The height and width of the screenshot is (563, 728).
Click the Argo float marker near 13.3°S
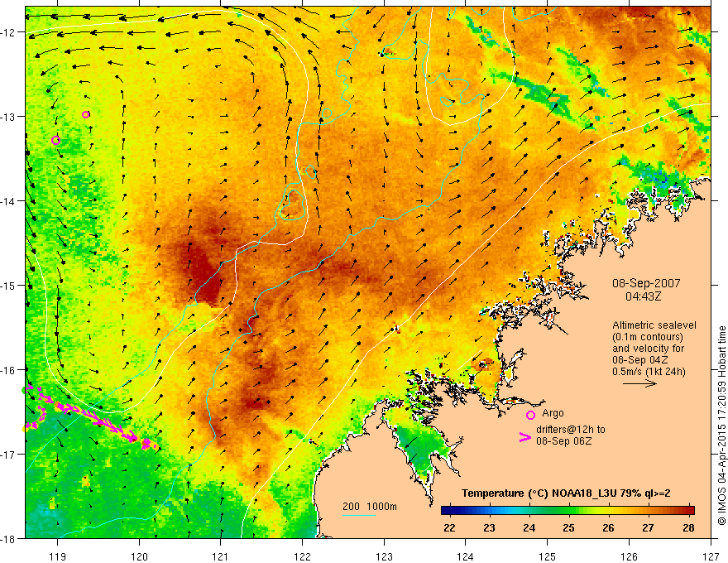click(x=55, y=140)
